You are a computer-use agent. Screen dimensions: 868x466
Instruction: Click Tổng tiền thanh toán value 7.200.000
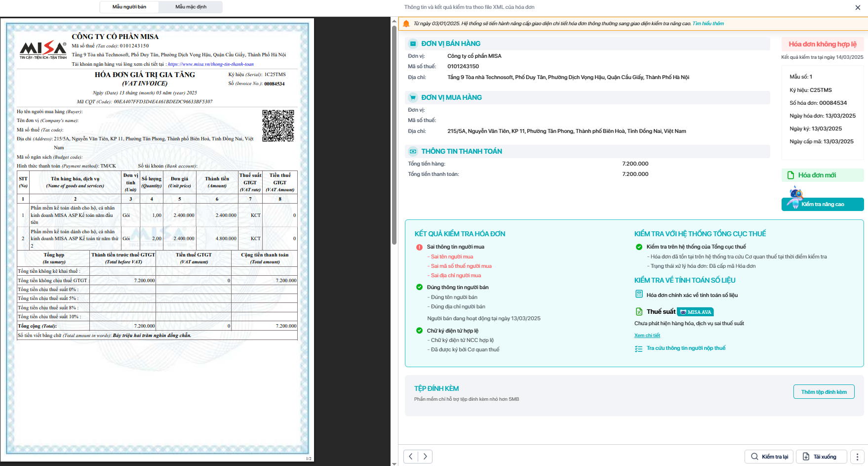(635, 174)
